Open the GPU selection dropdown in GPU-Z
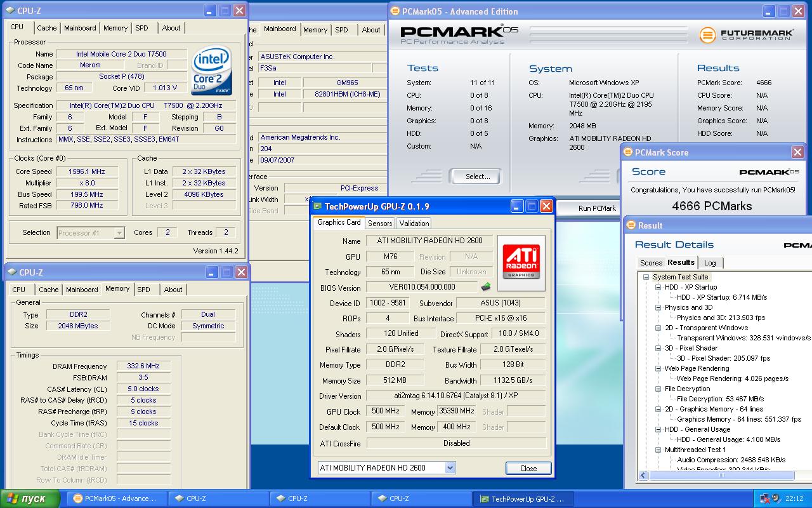The image size is (812, 508). click(x=450, y=468)
